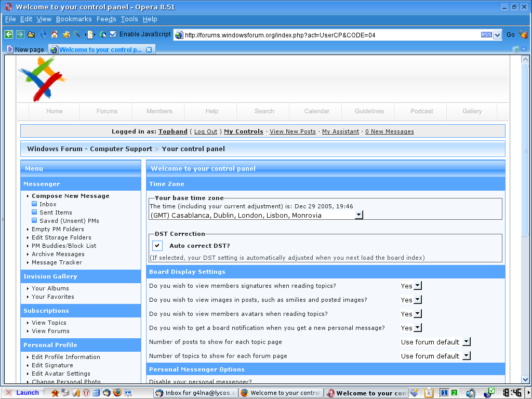The width and height of the screenshot is (532, 399).
Task: Open the base time zone dropdown
Action: (x=256, y=215)
